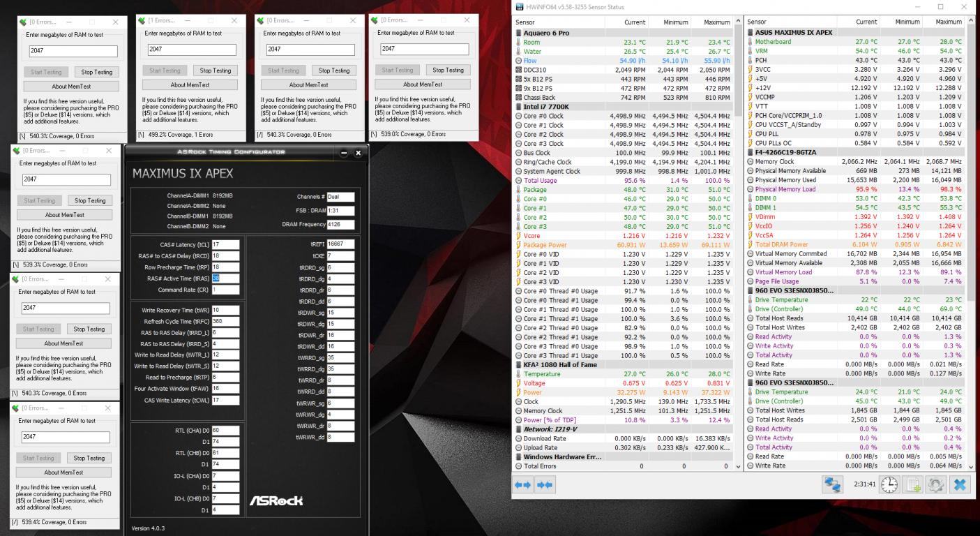This screenshot has width=980, height=536.
Task: Click Stop Testing in 539.3% coverage window
Action: point(89,200)
